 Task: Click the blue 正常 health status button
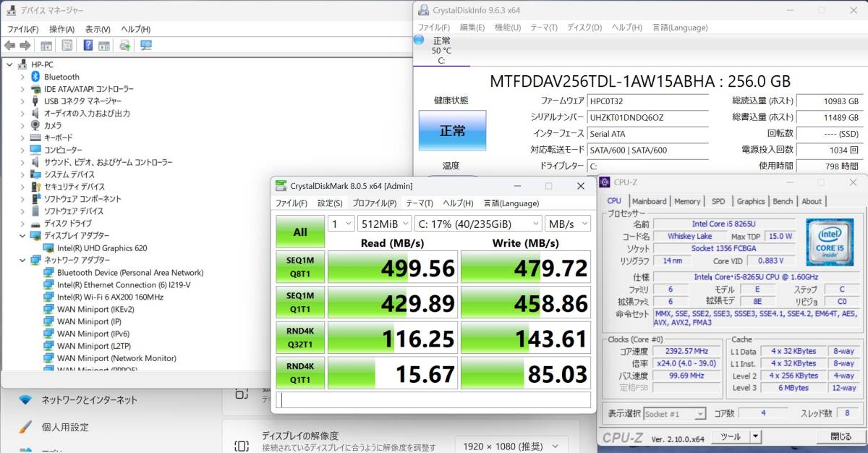pos(453,131)
